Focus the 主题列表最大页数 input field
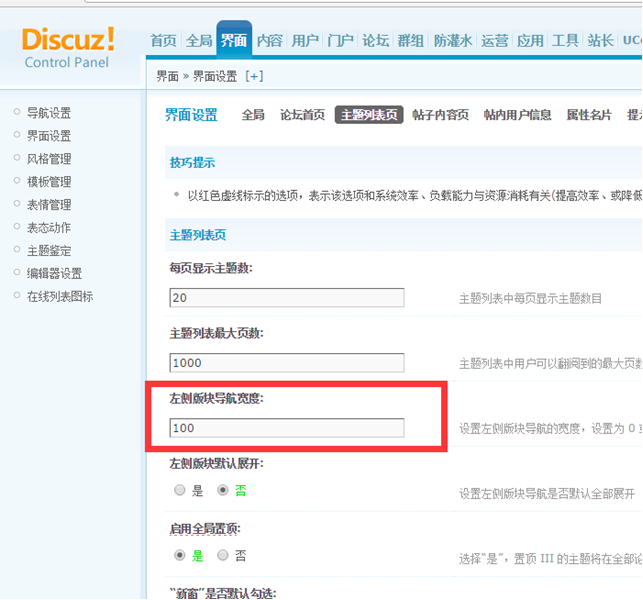Viewport: 643px width, 600px height. point(287,363)
